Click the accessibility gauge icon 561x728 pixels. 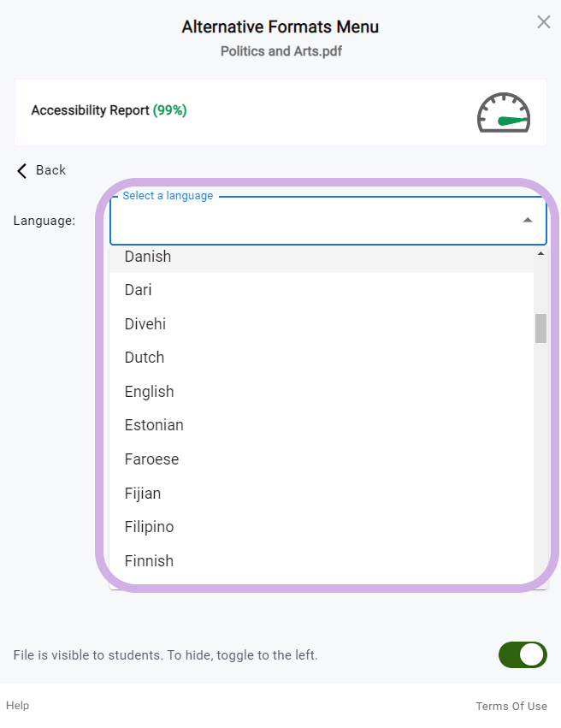coord(504,113)
